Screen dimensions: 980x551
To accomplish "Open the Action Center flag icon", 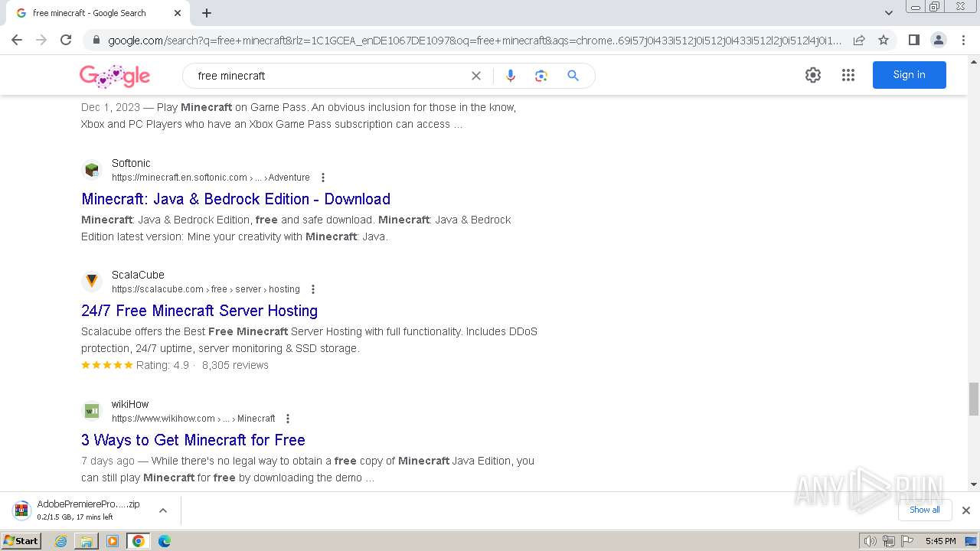I will [x=906, y=541].
